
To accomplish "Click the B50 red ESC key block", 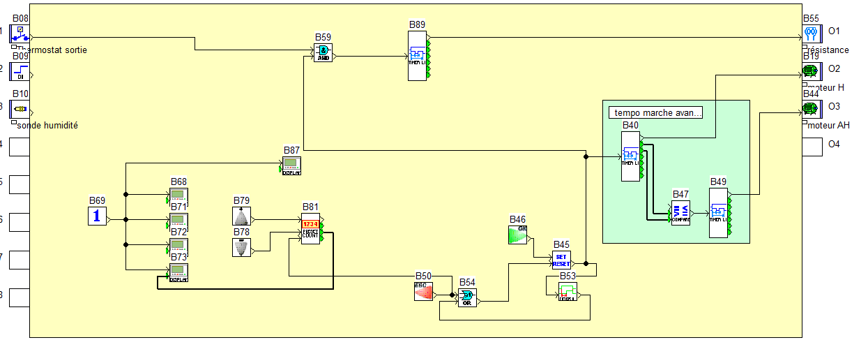I will [423, 291].
